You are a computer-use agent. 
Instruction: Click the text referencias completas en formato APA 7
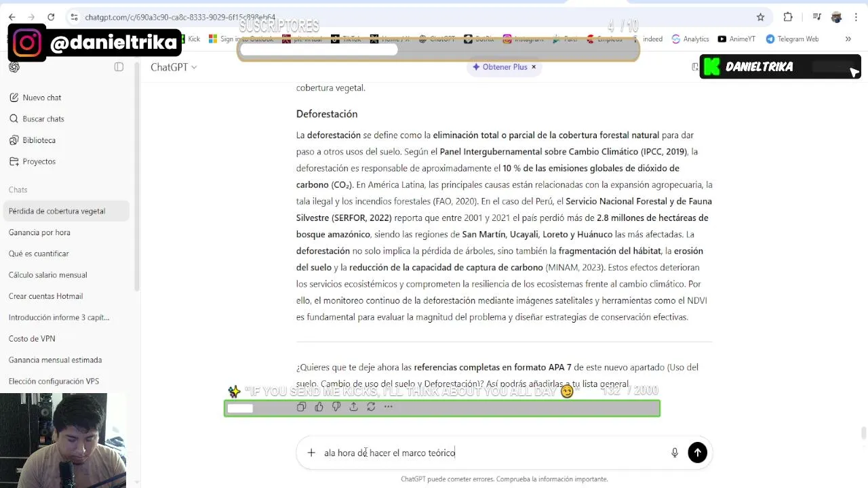click(x=492, y=367)
